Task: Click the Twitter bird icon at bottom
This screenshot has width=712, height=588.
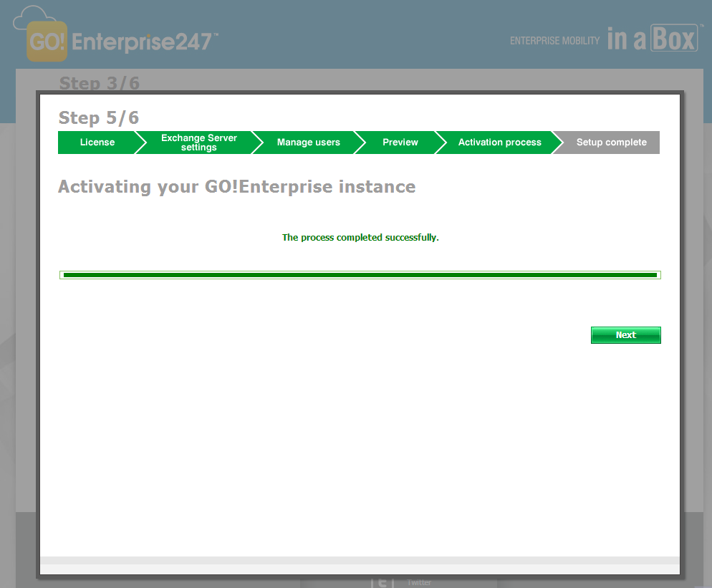Action: [383, 582]
